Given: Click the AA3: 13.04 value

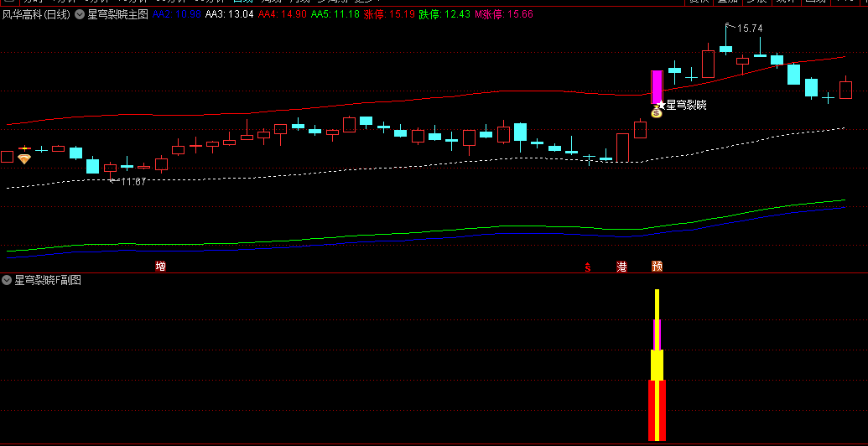Looking at the screenshot, I should pyautogui.click(x=229, y=14).
